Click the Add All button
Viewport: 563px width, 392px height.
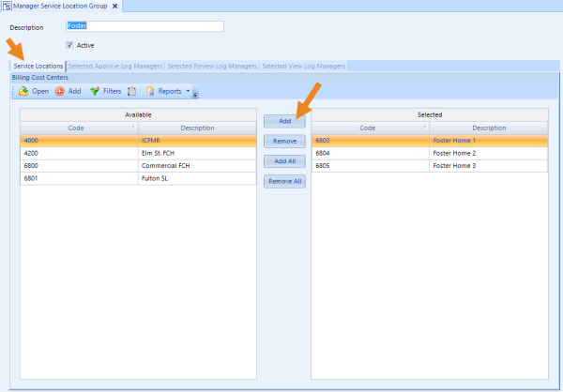click(284, 161)
